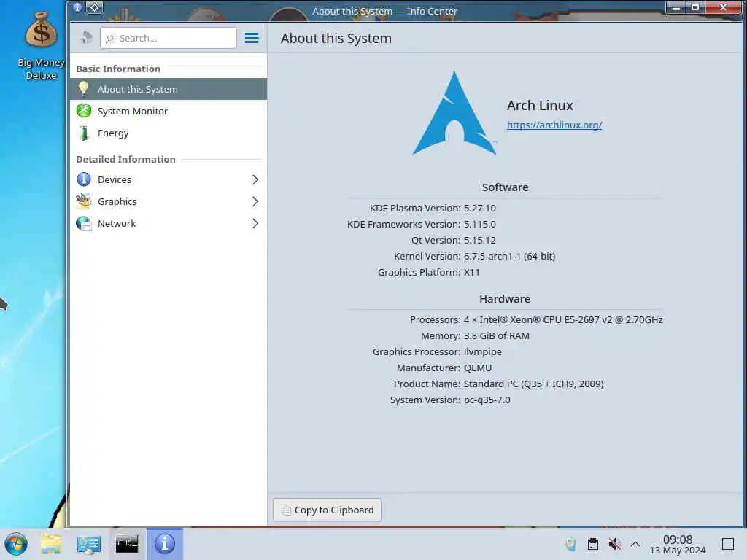Open the Graphics category
The image size is (747, 560).
click(x=169, y=201)
